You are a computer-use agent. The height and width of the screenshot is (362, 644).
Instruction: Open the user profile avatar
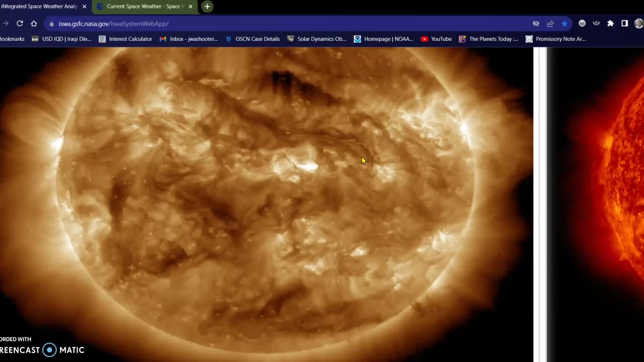pyautogui.click(x=639, y=24)
